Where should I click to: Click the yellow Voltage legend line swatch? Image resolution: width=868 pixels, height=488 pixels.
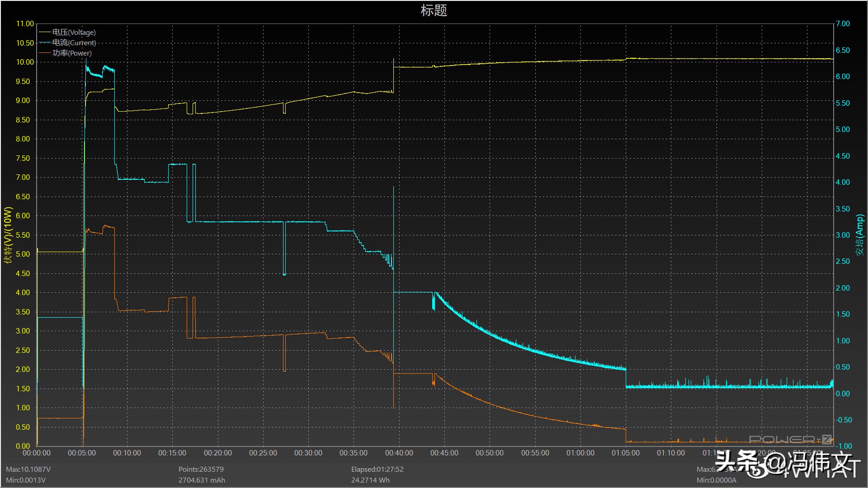coord(45,32)
